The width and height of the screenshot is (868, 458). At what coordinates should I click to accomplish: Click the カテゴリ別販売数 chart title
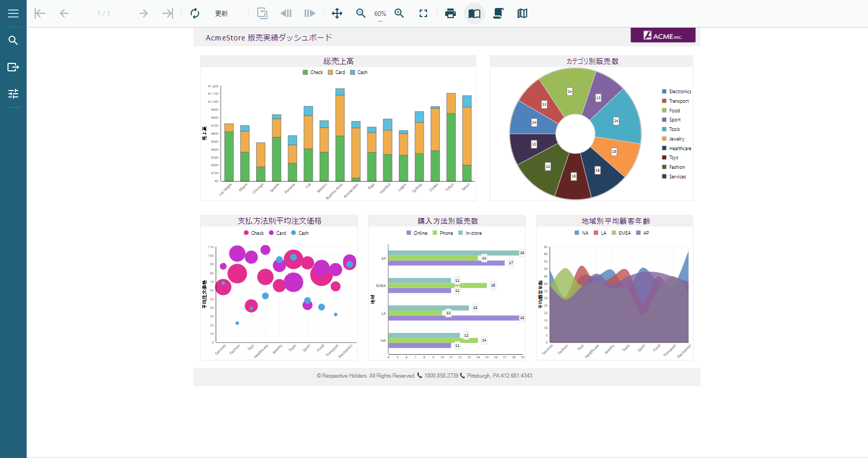(x=592, y=61)
